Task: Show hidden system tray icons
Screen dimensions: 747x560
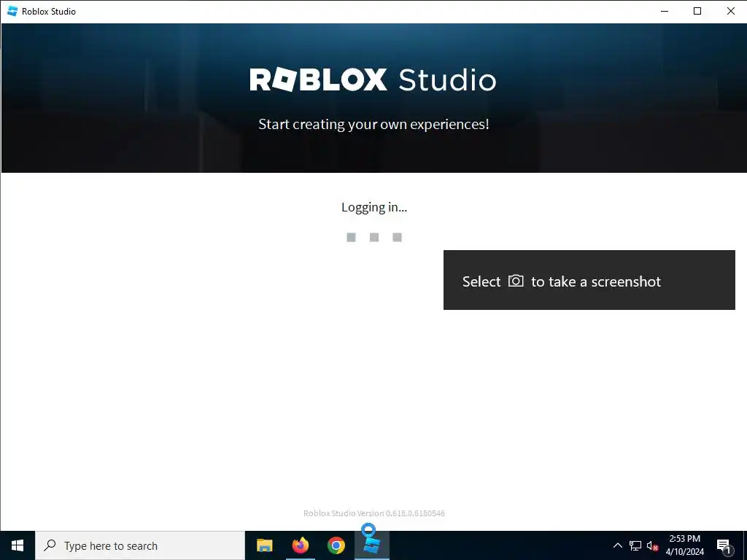Action: 617,545
